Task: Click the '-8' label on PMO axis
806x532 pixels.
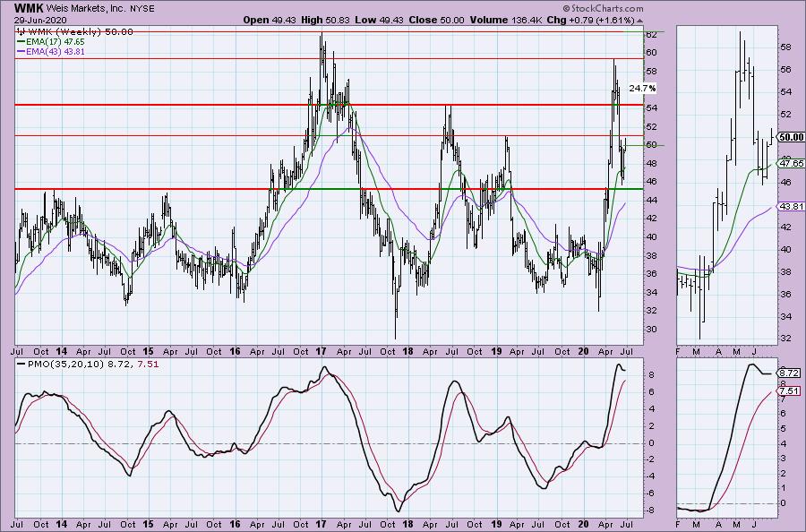Action: coord(650,510)
